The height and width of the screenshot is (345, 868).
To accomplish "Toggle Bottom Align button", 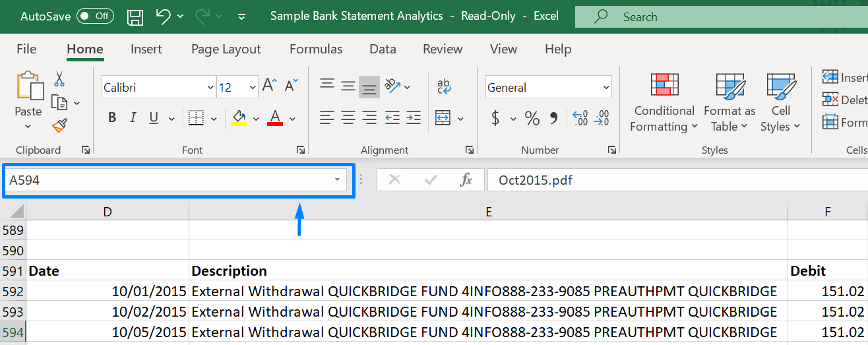I will click(x=369, y=86).
